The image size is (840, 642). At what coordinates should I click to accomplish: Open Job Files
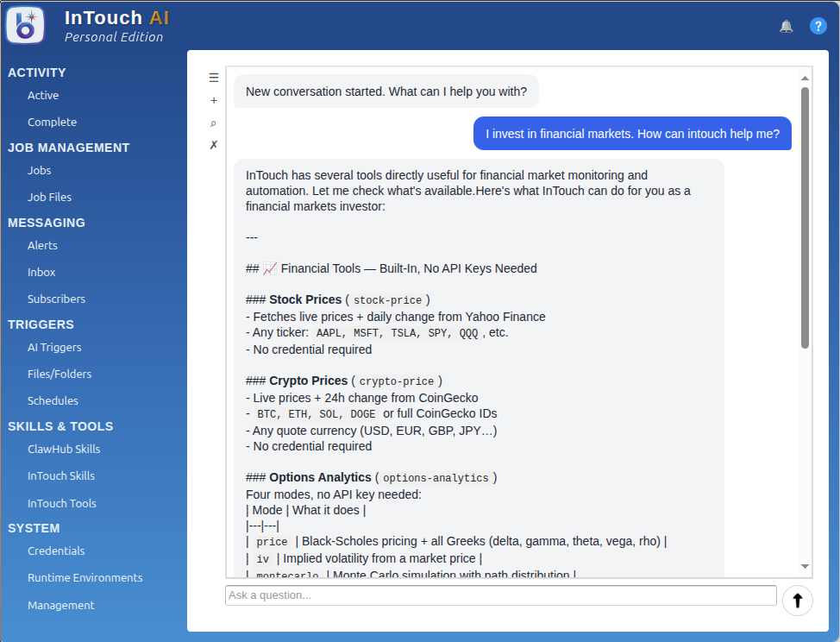pos(49,198)
